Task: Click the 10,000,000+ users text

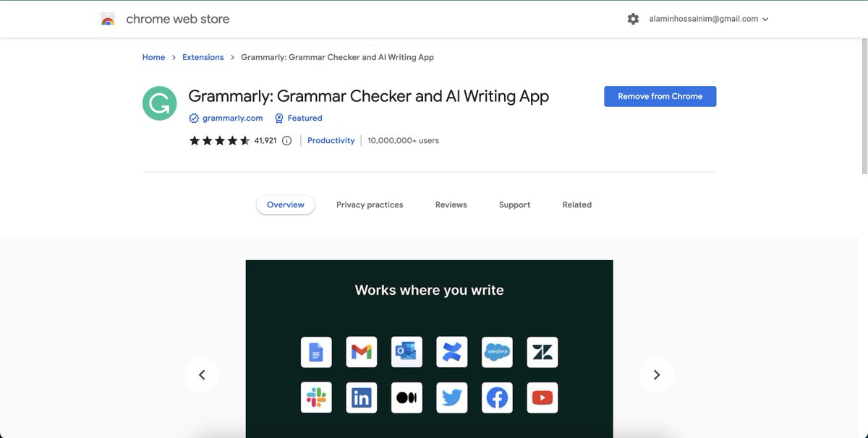Action: point(403,141)
